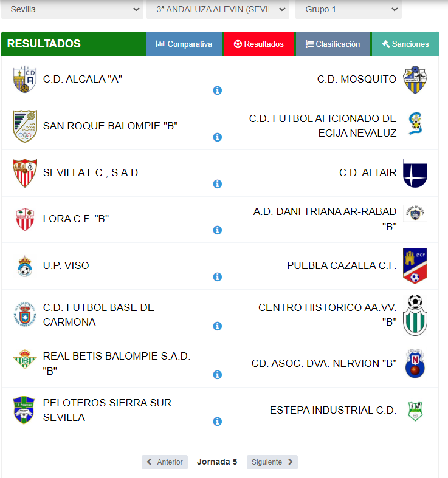
Task: View info for U.P. Viso match
Action: pyautogui.click(x=217, y=277)
